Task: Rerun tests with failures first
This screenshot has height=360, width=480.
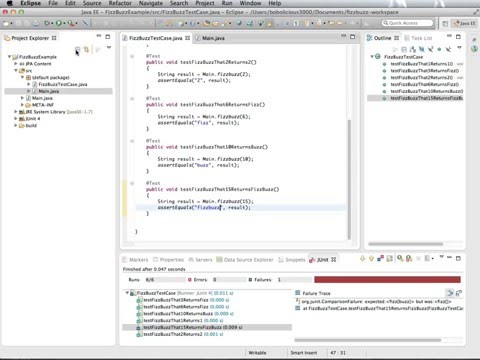Action: click(409, 259)
